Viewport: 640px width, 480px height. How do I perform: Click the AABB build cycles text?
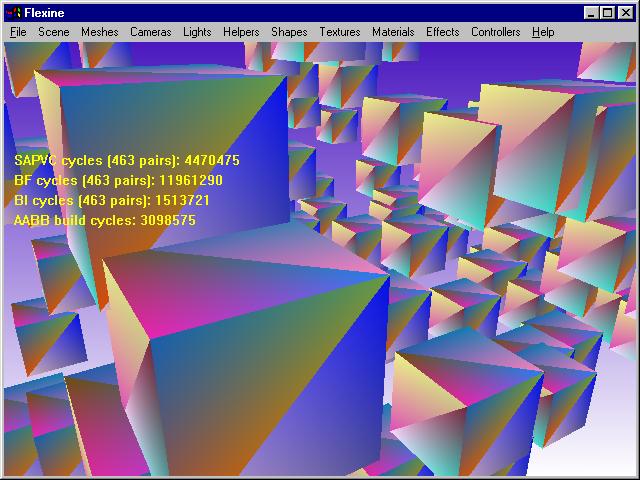105,220
